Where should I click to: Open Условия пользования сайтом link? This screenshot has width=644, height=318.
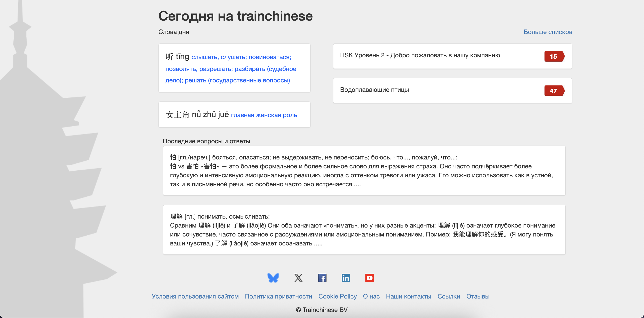click(x=195, y=296)
